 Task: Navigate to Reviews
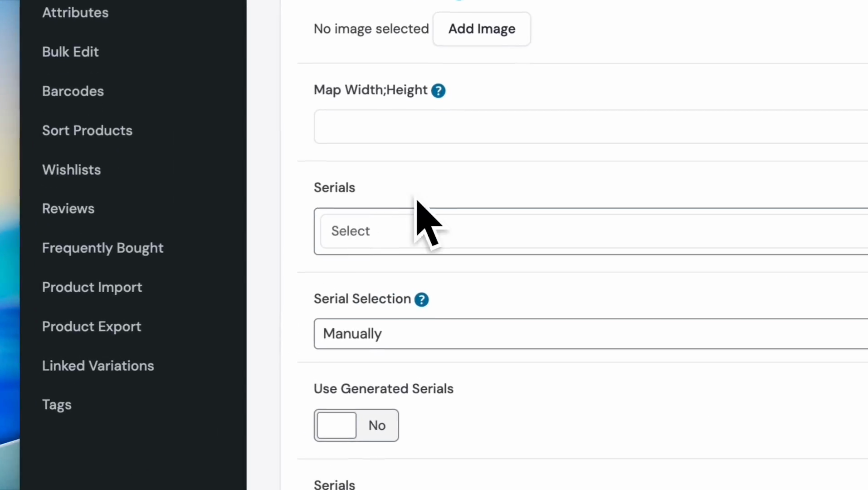pyautogui.click(x=68, y=209)
